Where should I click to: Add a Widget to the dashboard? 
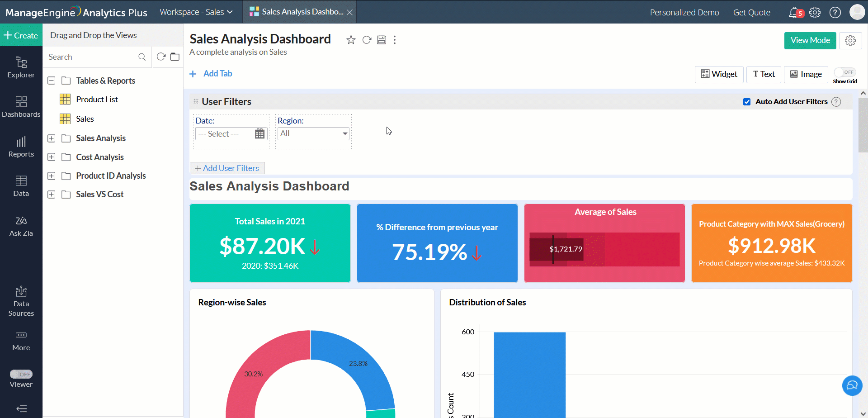coord(719,74)
